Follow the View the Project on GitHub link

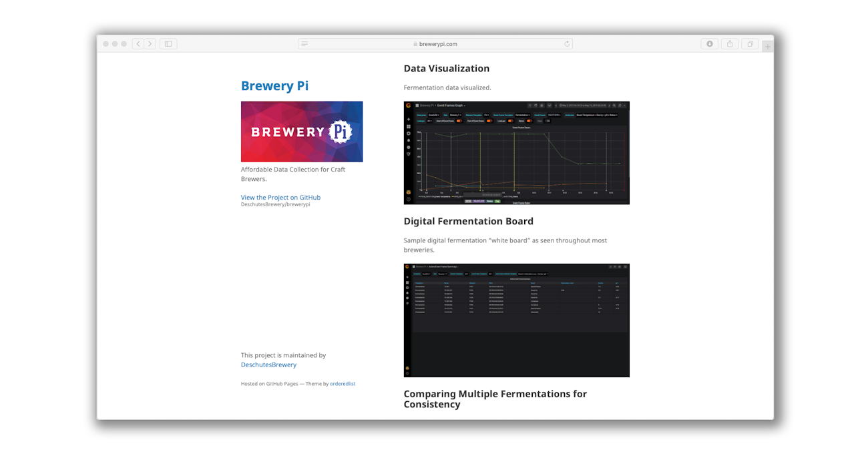280,197
